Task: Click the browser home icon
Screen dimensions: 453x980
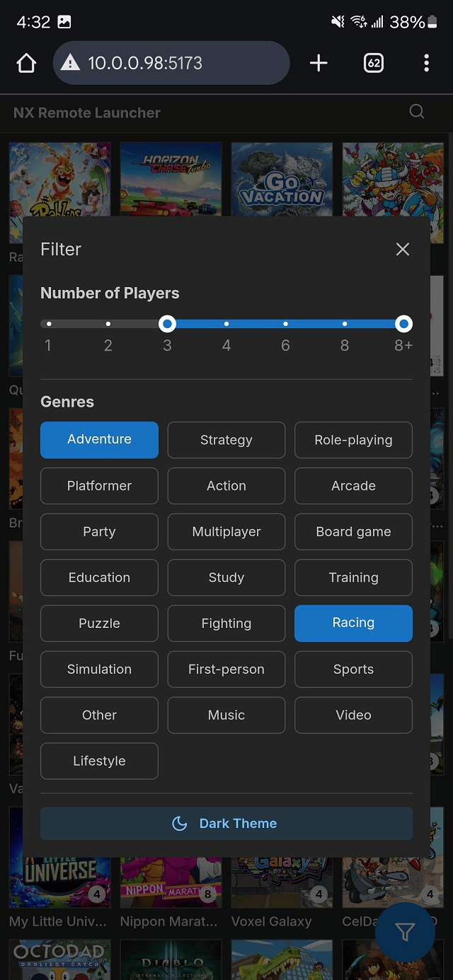Action: tap(26, 63)
